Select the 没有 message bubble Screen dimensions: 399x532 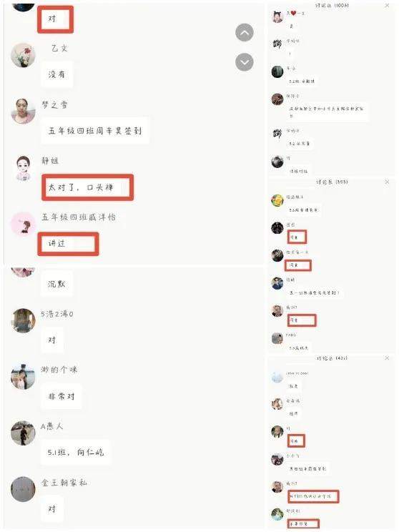click(x=56, y=74)
